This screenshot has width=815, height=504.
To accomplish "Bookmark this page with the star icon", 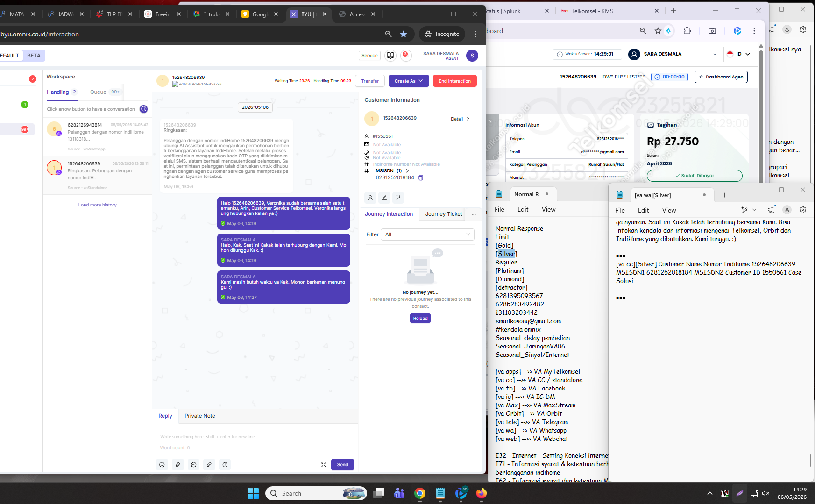I will (404, 34).
